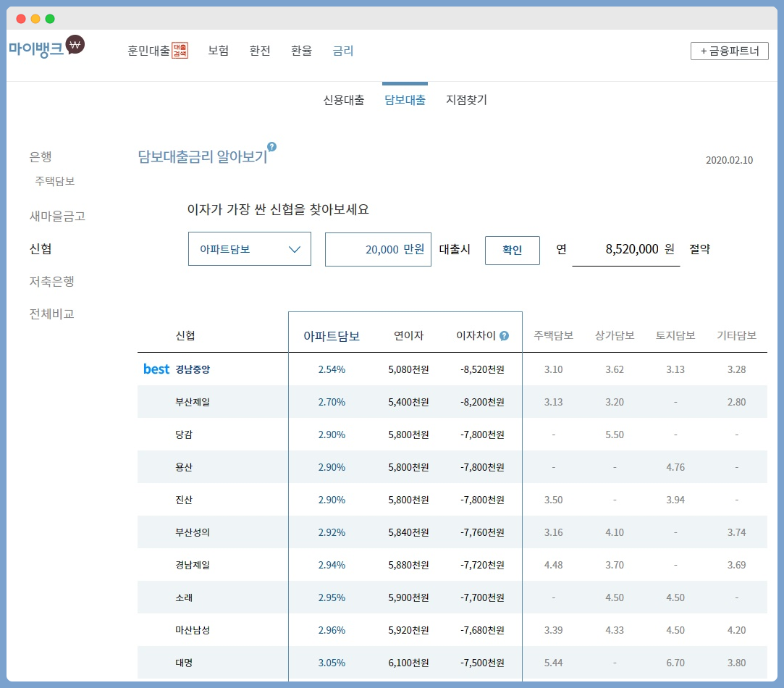
Task: Select 주택담보 under 은행
Action: [x=55, y=181]
